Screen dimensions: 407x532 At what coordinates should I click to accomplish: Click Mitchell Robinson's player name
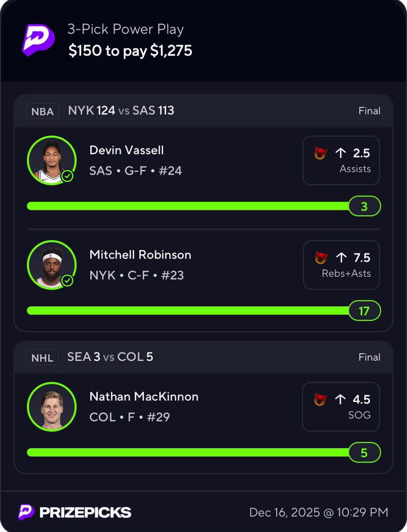140,255
